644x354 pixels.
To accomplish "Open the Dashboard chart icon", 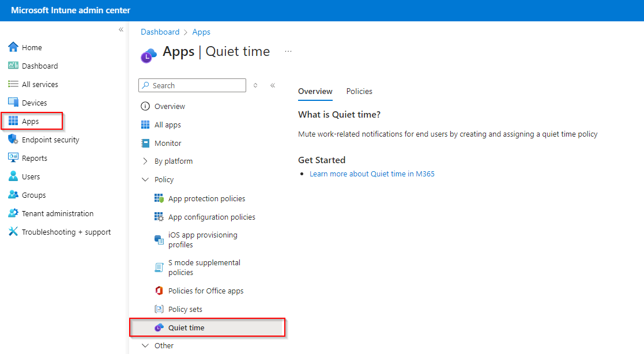I will pyautogui.click(x=13, y=66).
